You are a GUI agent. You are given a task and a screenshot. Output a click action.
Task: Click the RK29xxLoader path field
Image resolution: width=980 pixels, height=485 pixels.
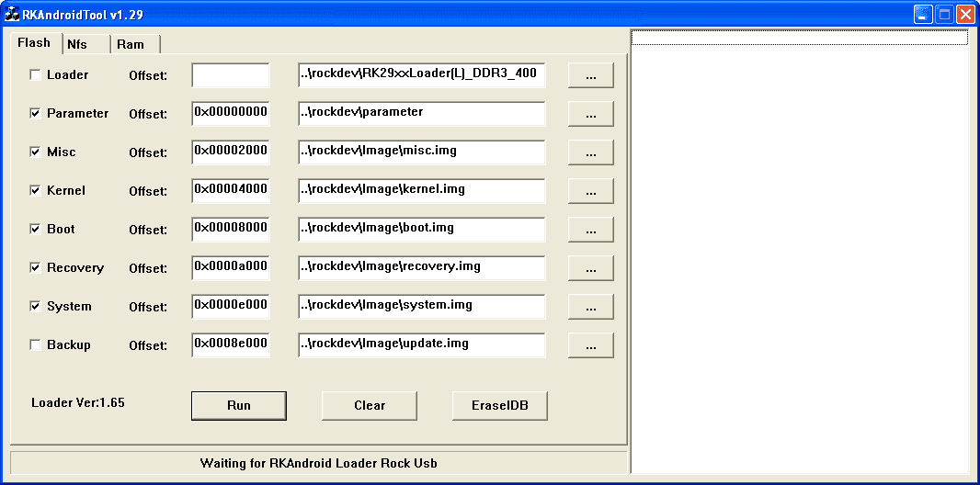(x=422, y=75)
